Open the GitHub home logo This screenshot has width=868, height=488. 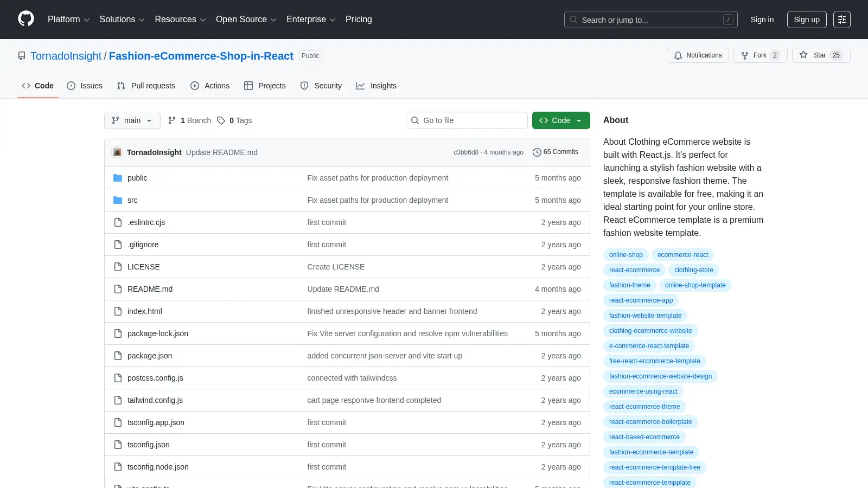26,19
